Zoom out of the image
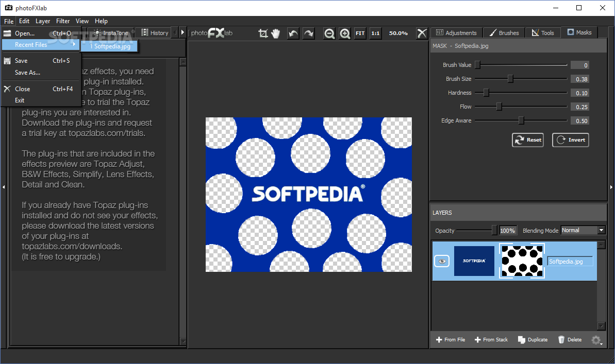This screenshot has height=364, width=615. point(329,33)
